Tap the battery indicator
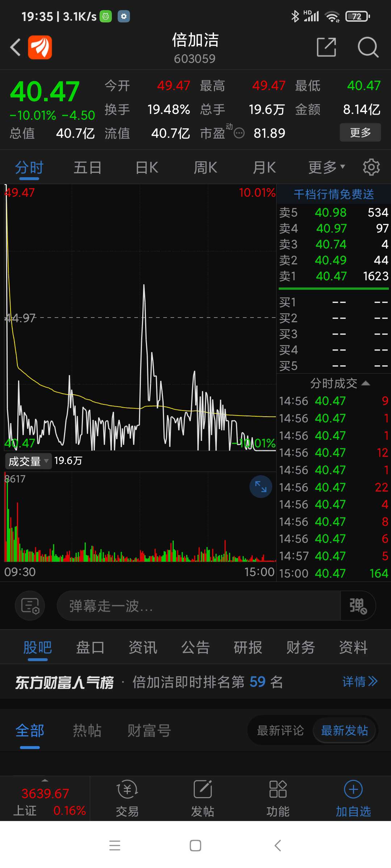 [x=357, y=16]
